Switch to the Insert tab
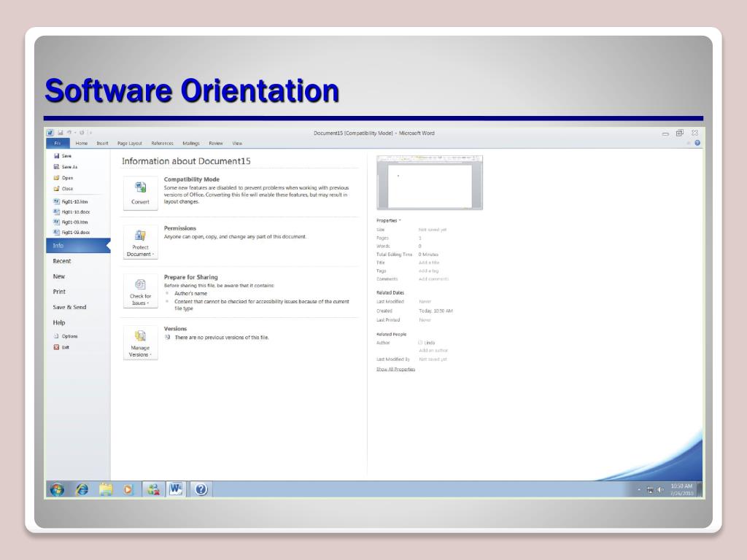The height and width of the screenshot is (560, 747). (x=102, y=143)
